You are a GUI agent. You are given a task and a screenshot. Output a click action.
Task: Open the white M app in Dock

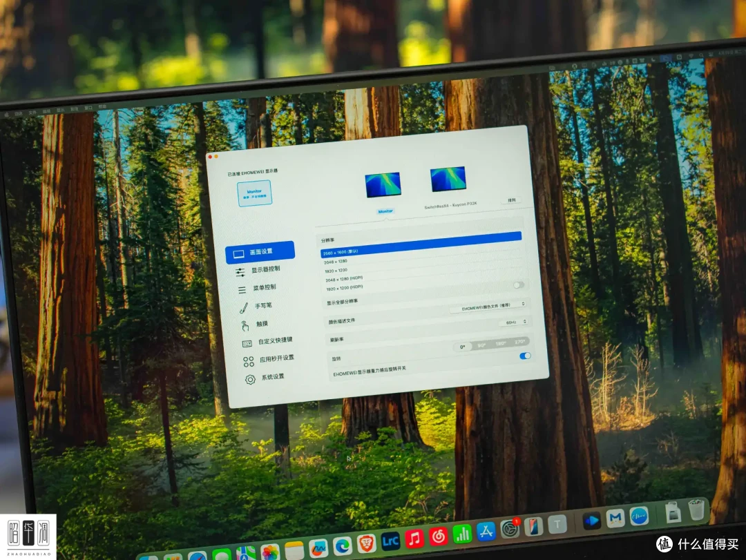[x=615, y=517]
